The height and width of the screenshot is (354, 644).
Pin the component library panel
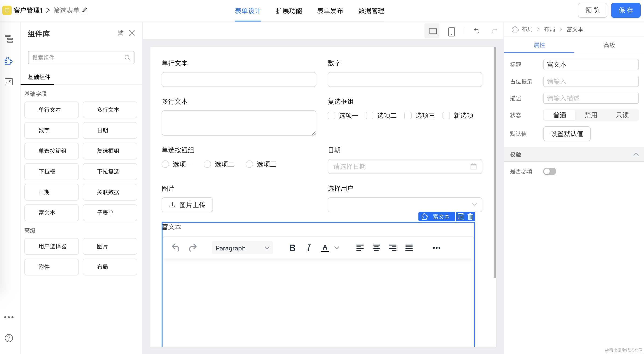click(x=120, y=33)
